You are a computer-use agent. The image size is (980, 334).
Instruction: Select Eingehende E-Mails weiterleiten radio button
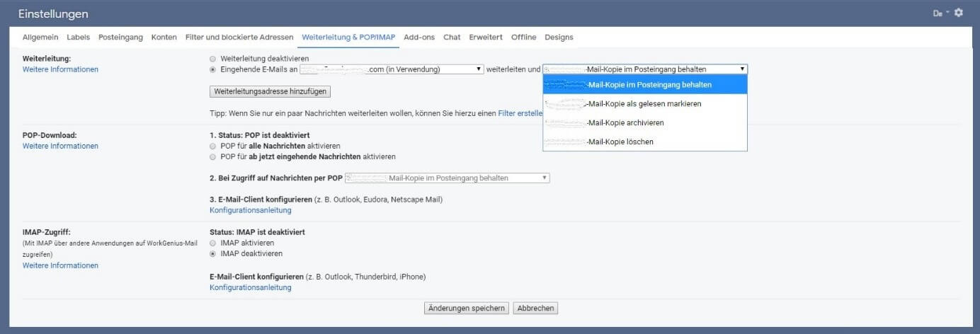(213, 69)
